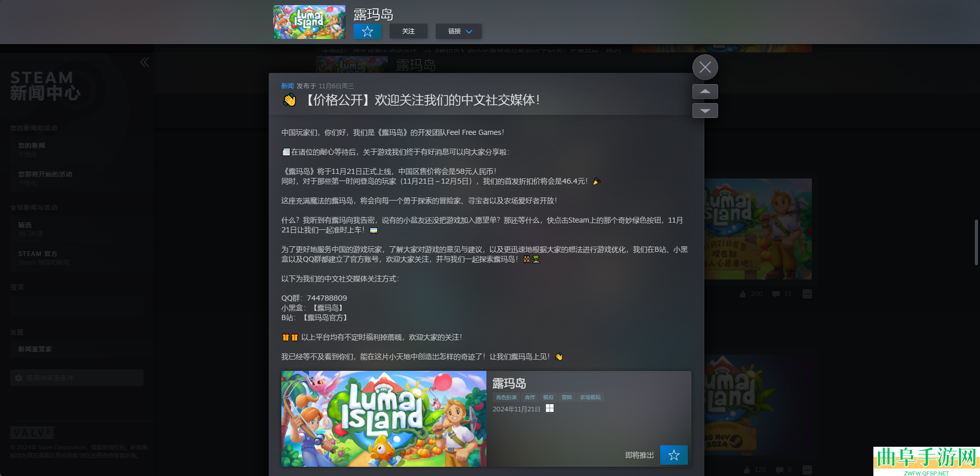
Task: Open more options beside 9 comments
Action: (x=807, y=470)
